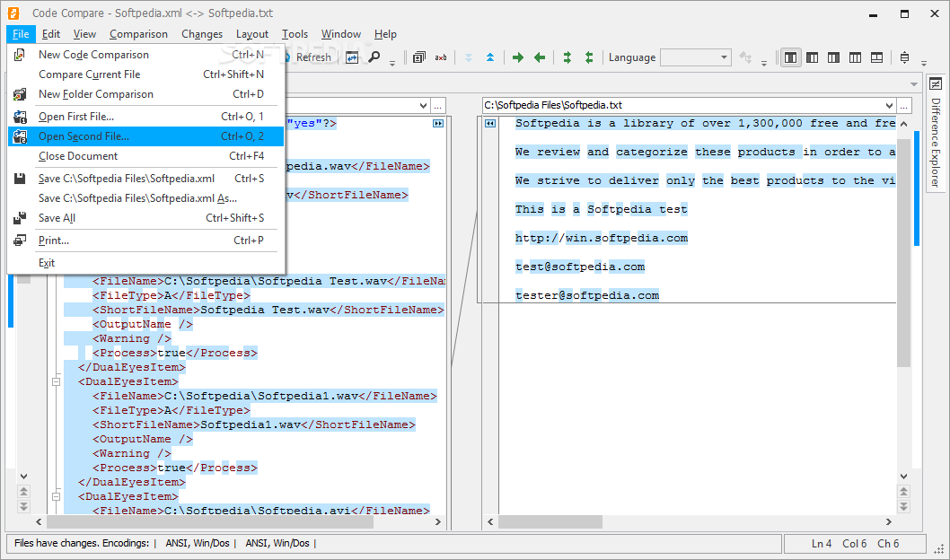Screen dimensions: 950x560
Task: Choose Save Softpedia.xml As... entry
Action: [x=145, y=198]
